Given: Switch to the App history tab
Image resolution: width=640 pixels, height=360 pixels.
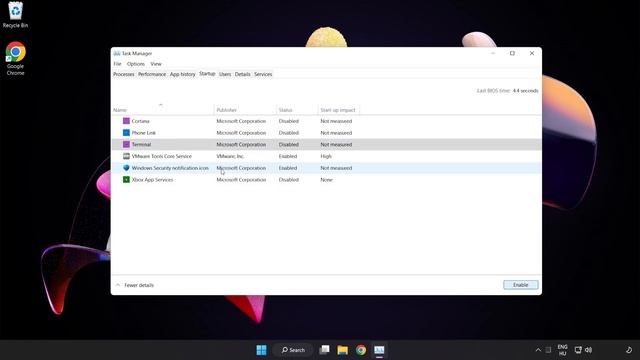Looking at the screenshot, I should 182,74.
